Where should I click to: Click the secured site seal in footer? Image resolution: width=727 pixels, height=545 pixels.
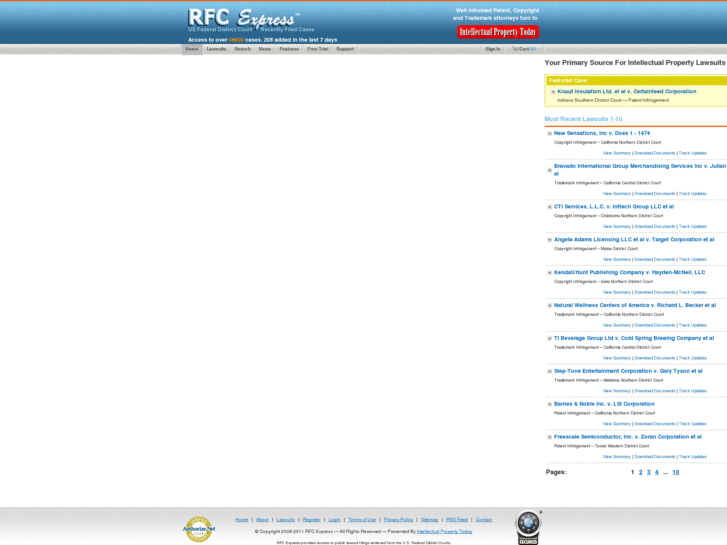coord(528,527)
